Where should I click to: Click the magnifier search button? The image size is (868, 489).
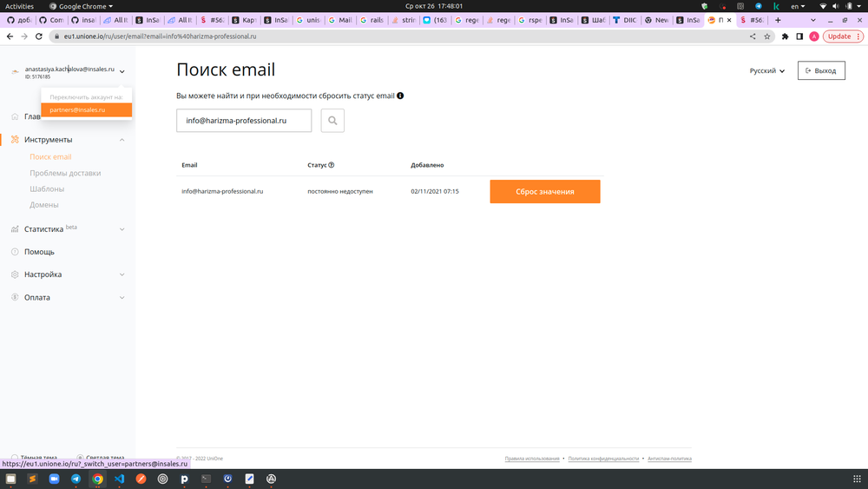coord(332,120)
